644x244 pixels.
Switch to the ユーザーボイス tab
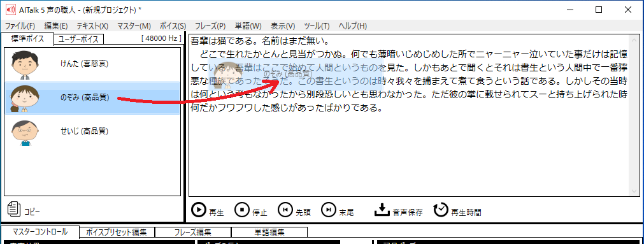pos(78,39)
